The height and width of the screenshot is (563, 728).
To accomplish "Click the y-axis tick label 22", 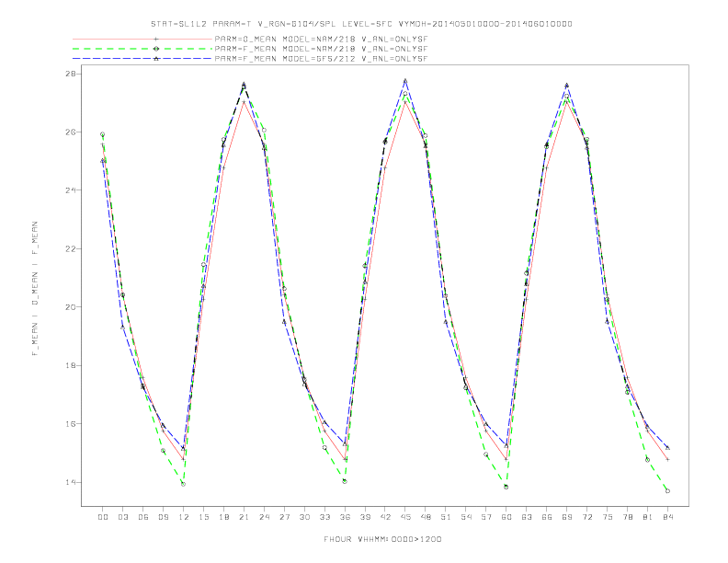I will 73,249.
